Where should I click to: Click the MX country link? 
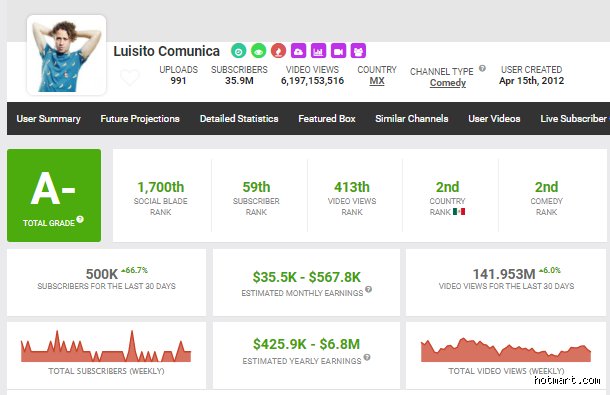377,81
